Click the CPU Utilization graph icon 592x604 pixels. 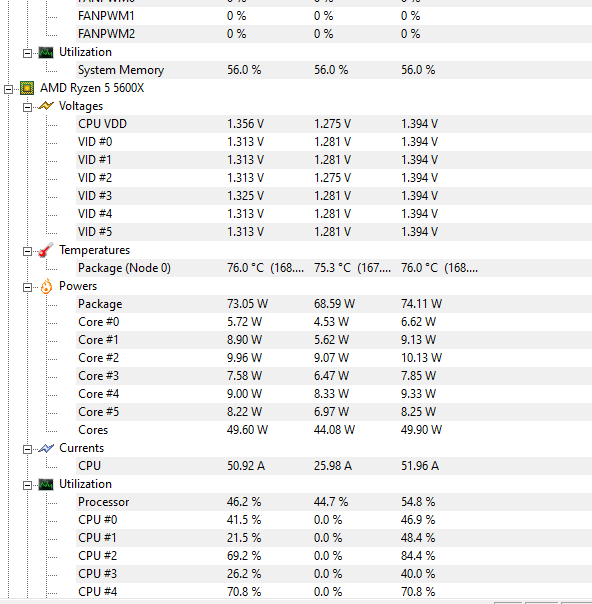[46, 484]
